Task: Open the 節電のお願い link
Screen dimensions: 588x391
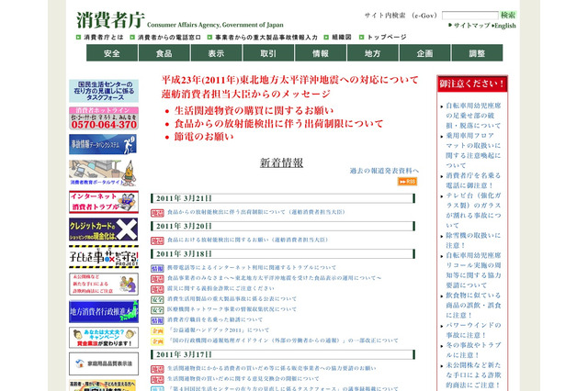Action: point(204,137)
